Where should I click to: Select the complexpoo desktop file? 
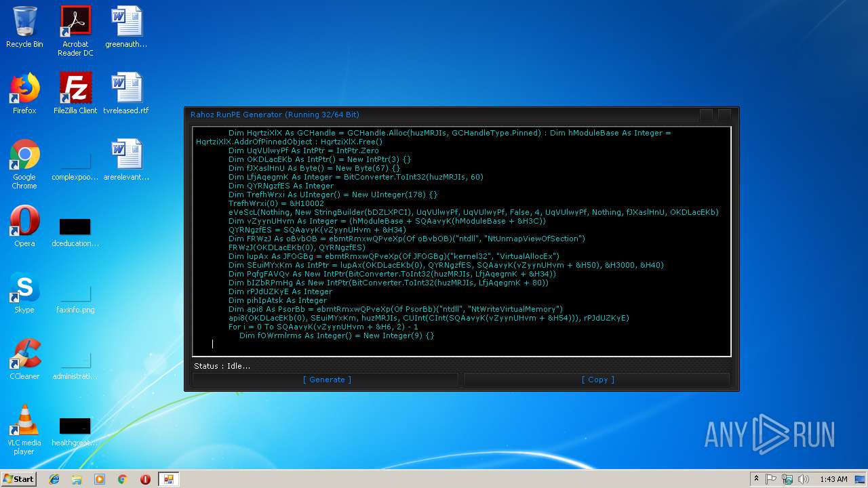75,165
